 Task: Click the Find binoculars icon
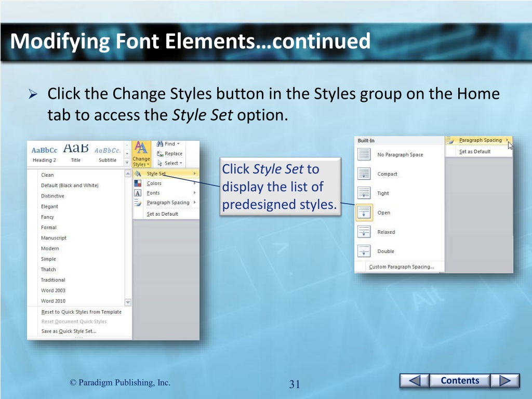[x=160, y=144]
